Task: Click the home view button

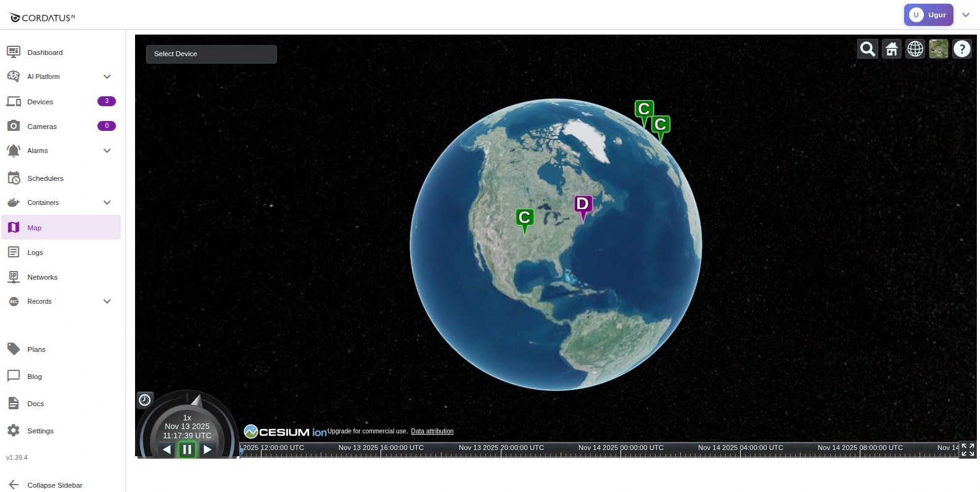Action: (x=891, y=49)
